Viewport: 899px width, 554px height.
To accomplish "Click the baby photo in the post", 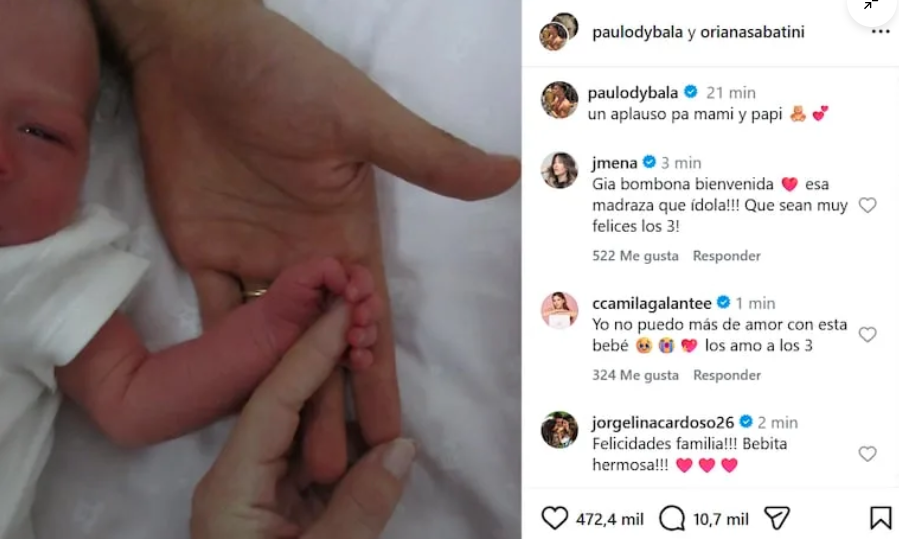I will click(x=260, y=269).
